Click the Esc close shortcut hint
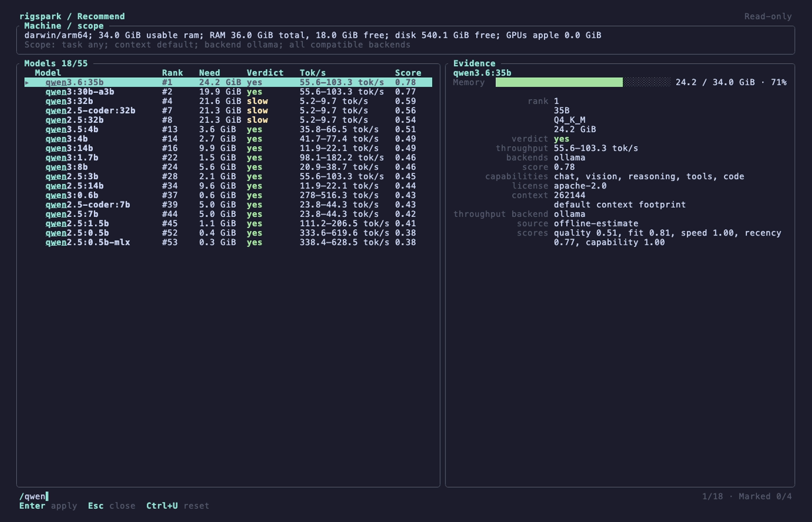The height and width of the screenshot is (522, 812). click(111, 506)
